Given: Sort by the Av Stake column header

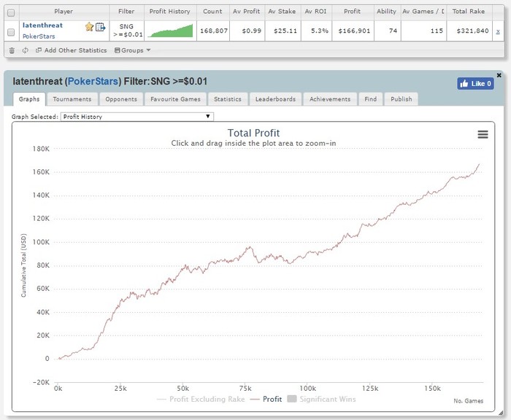Looking at the screenshot, I should 282,12.
